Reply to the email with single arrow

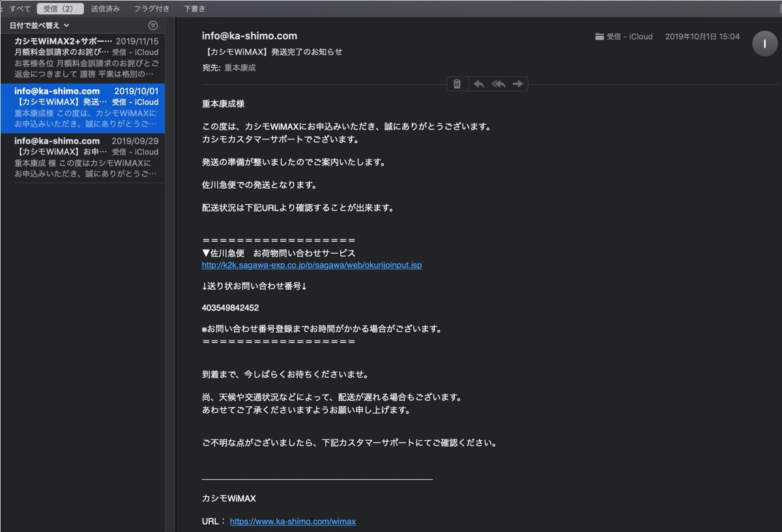478,84
